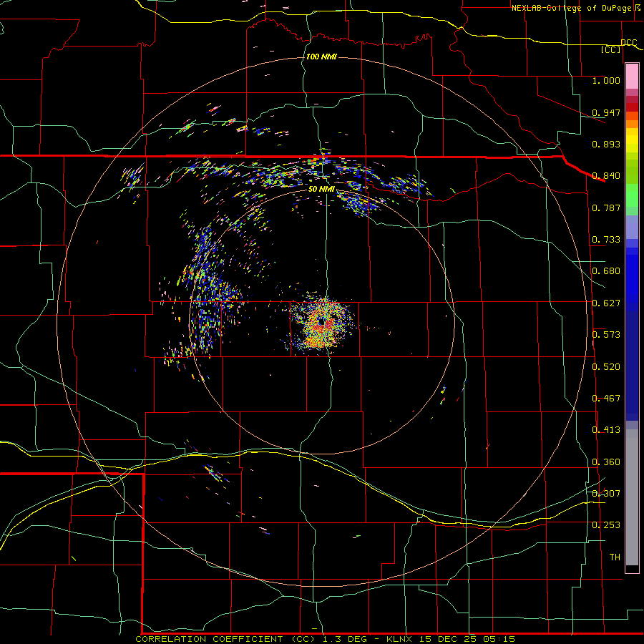Click the NEXLAB-College of DuPage header text
The image size is (644, 644).
(x=571, y=8)
